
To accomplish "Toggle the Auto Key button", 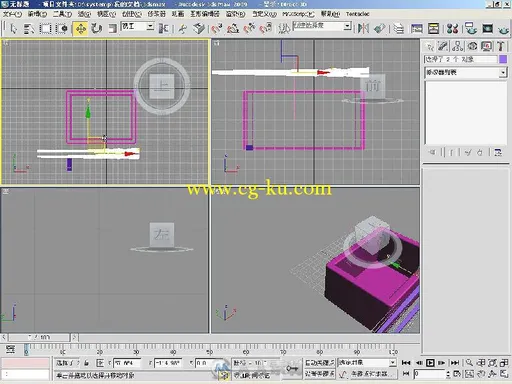I will point(319,362).
